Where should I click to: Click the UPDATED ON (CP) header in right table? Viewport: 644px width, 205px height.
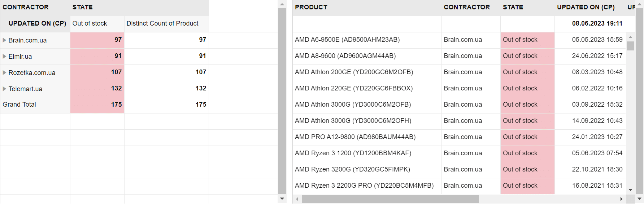pos(586,7)
